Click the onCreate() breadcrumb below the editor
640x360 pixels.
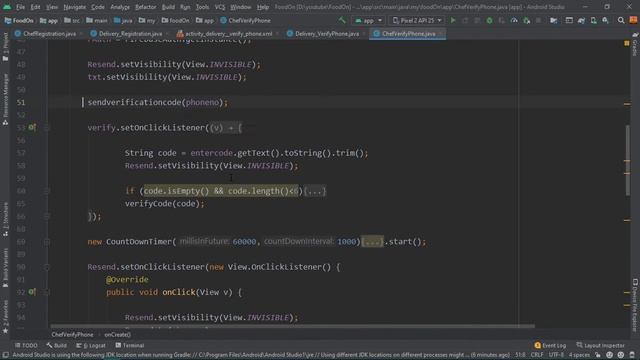tap(117, 335)
